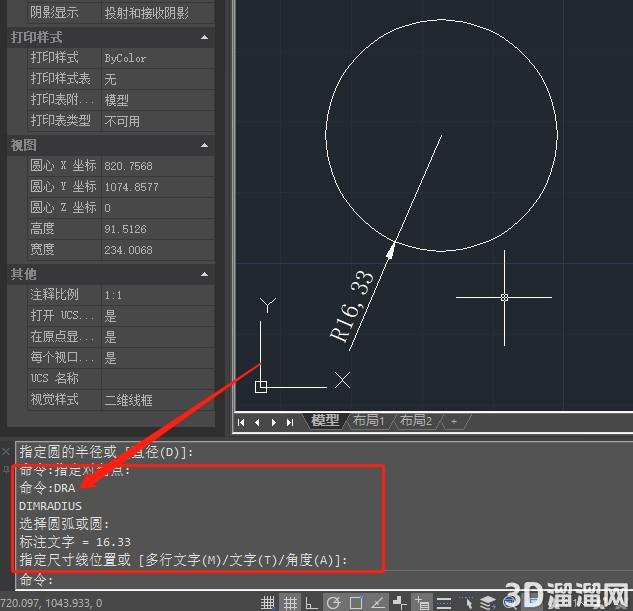Screen dimensions: 633x611
Task: Open 打开 UCS value 是
Action: click(158, 316)
